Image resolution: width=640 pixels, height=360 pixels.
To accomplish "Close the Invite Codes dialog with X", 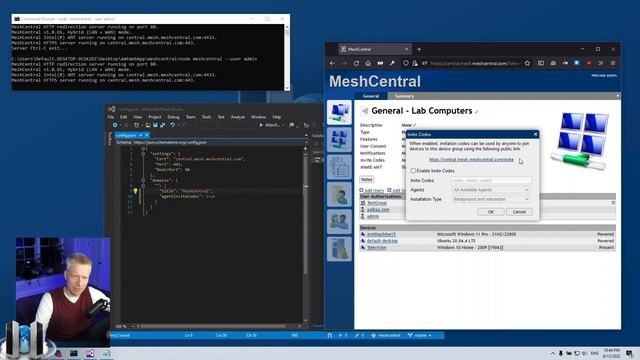I will tap(535, 134).
